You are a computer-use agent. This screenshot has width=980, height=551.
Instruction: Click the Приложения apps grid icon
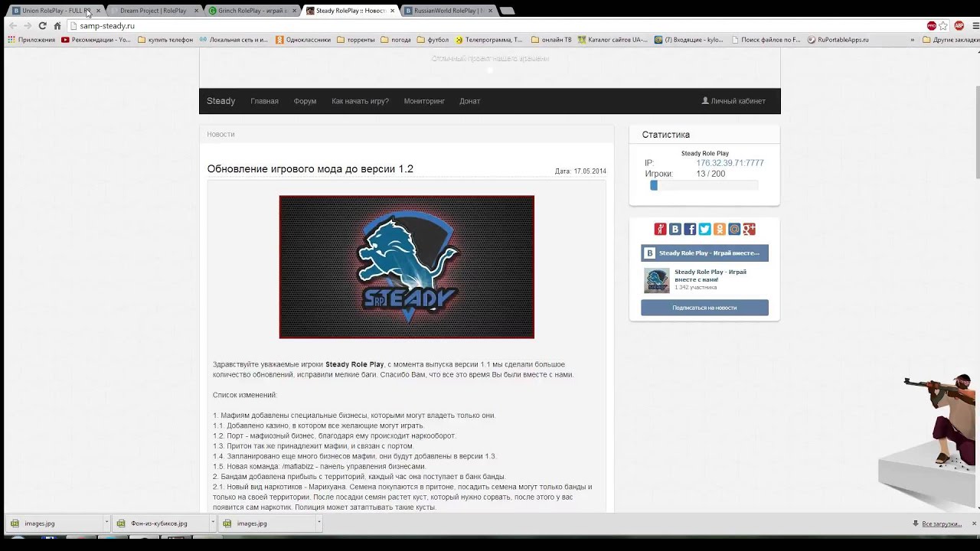pyautogui.click(x=11, y=40)
